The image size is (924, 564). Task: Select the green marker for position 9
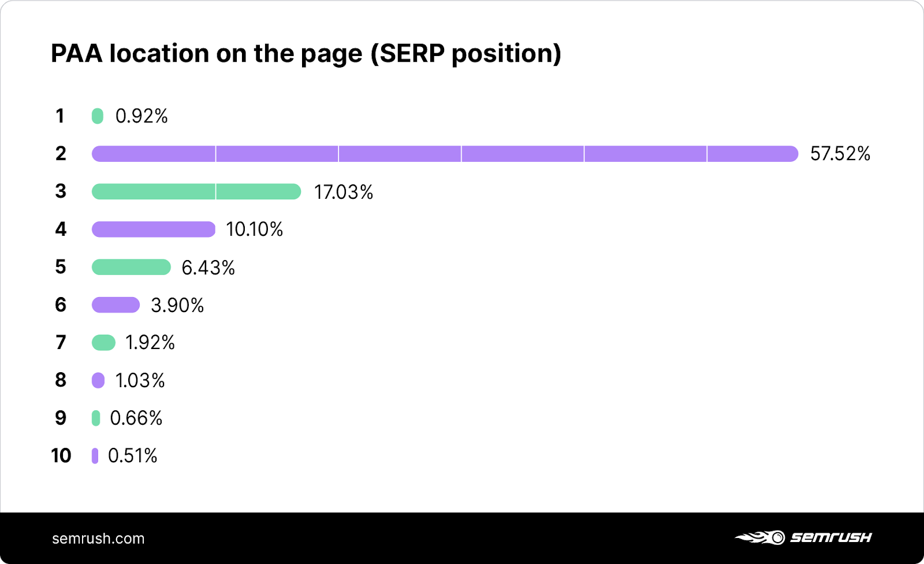pyautogui.click(x=96, y=418)
